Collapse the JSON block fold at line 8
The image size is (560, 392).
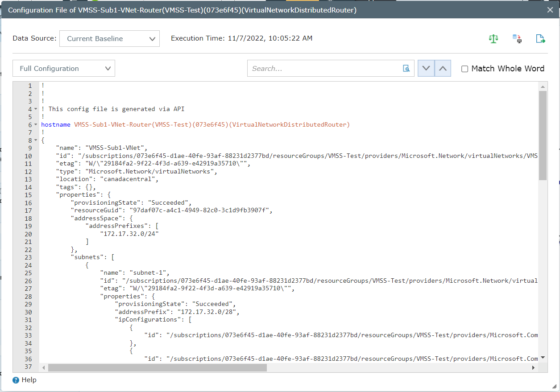pos(35,140)
